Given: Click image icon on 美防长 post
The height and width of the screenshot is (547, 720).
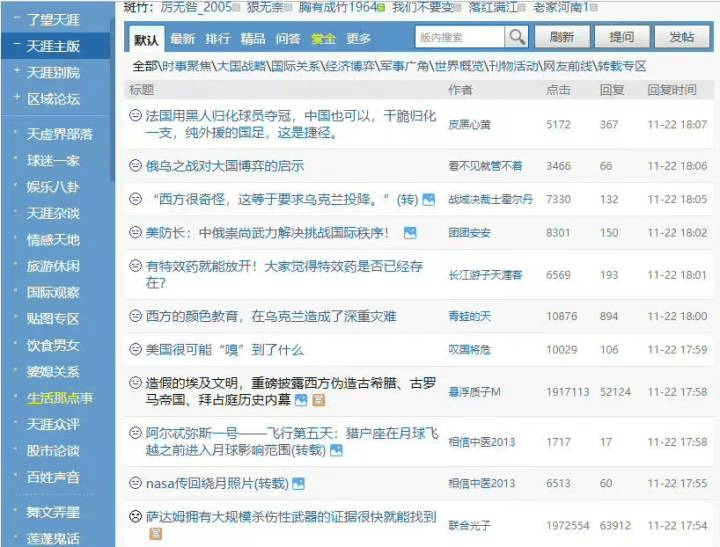Looking at the screenshot, I should pos(410,233).
